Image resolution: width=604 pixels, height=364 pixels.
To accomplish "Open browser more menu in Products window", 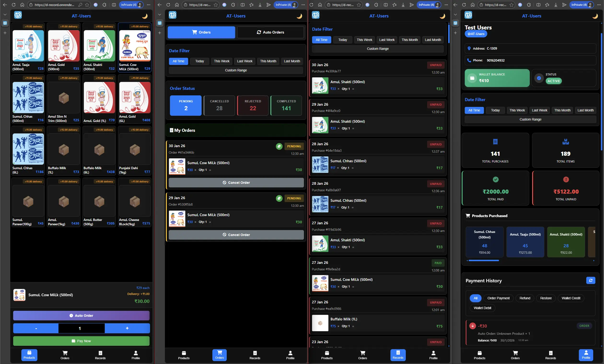I will tap(149, 5).
